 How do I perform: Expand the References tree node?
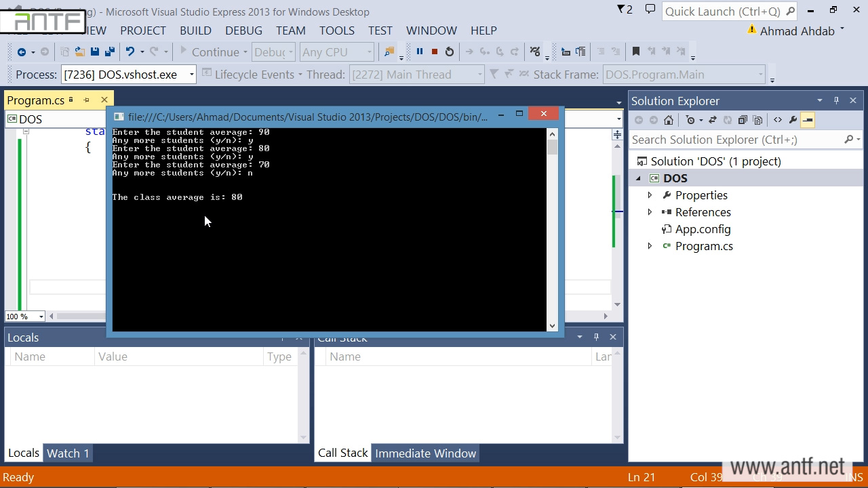point(650,212)
